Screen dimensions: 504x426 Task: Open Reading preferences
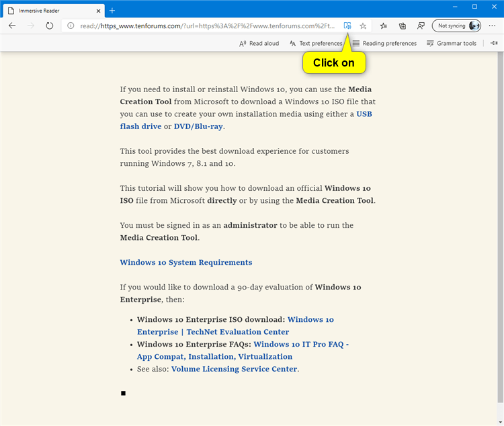pyautogui.click(x=384, y=44)
